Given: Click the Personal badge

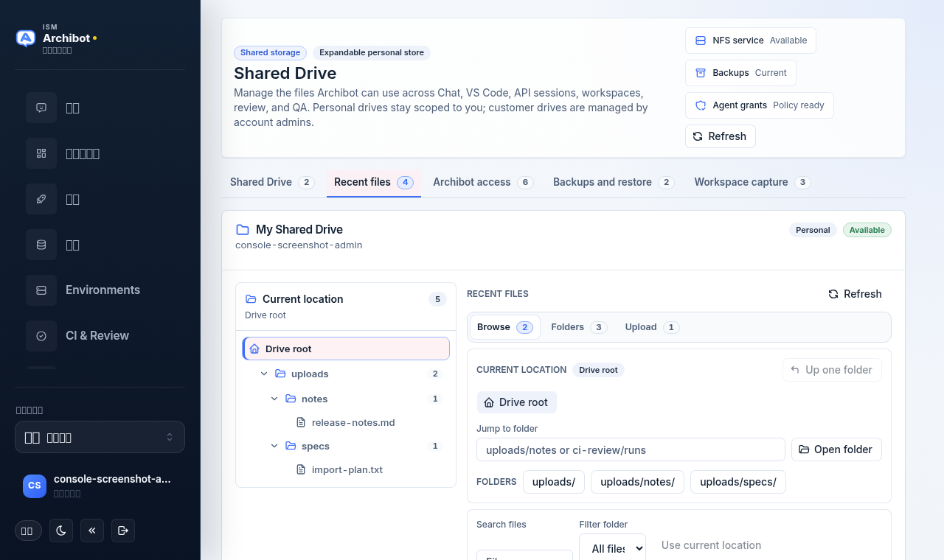Looking at the screenshot, I should pyautogui.click(x=813, y=230).
